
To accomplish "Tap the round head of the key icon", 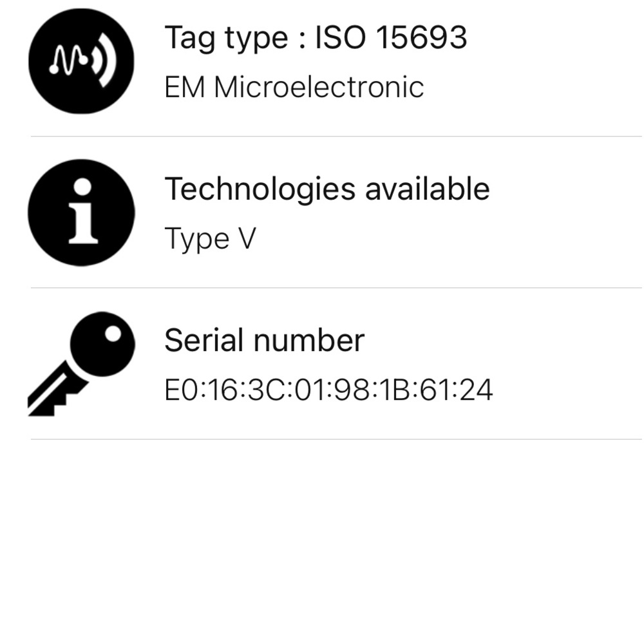I will click(102, 344).
